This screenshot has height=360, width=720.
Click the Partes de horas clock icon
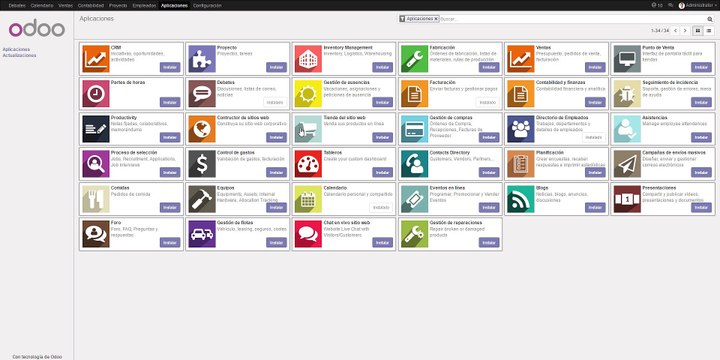96,94
